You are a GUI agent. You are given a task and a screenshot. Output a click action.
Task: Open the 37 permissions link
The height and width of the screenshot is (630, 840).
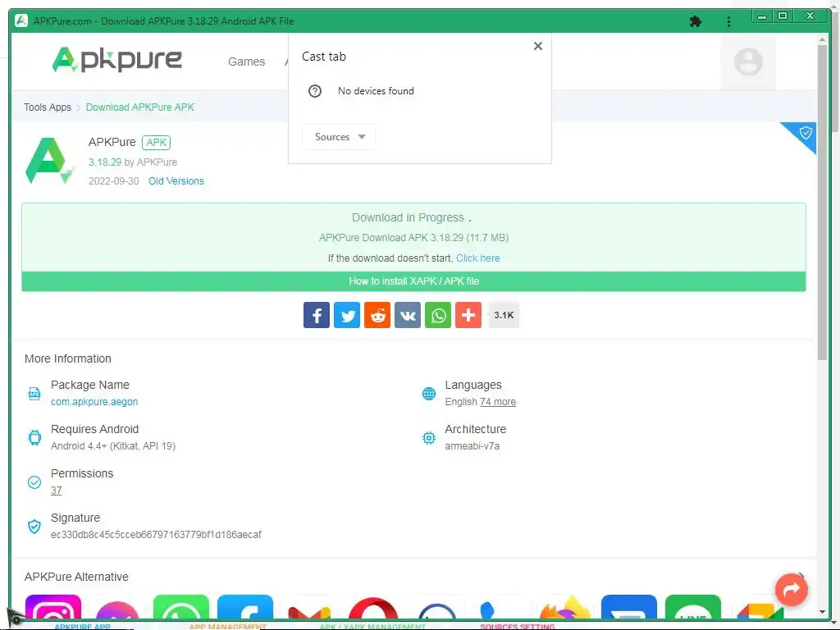(x=57, y=491)
